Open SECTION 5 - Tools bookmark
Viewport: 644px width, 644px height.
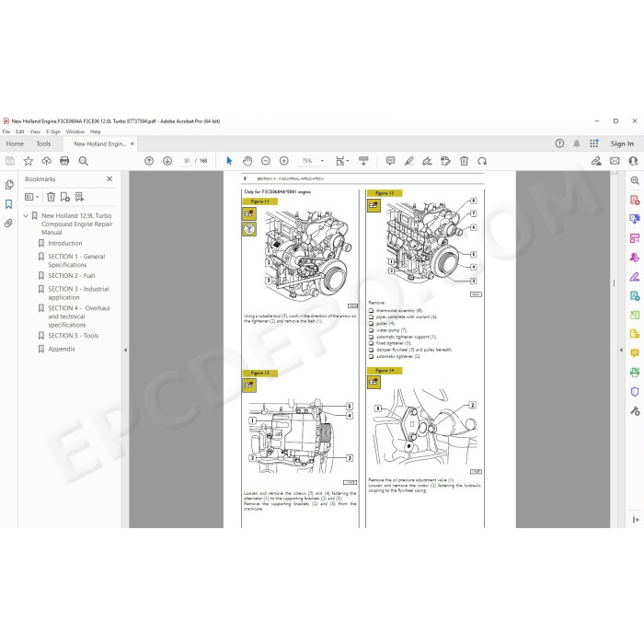[x=73, y=336]
